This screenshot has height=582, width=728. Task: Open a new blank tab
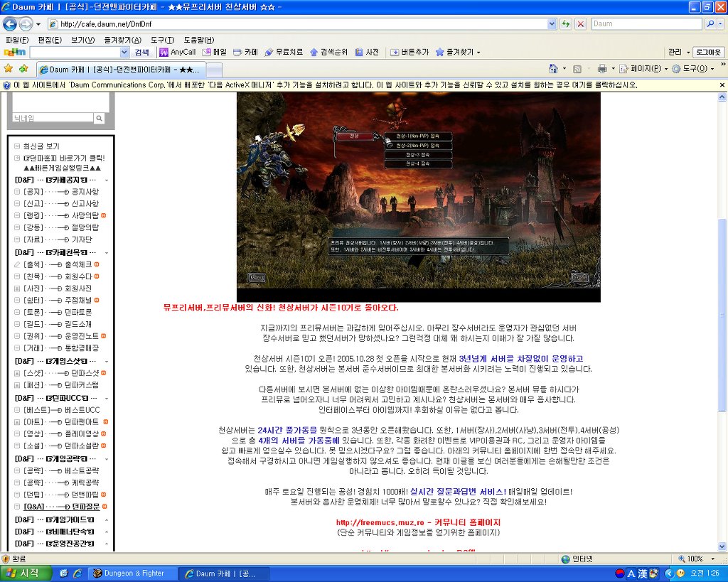pos(214,70)
